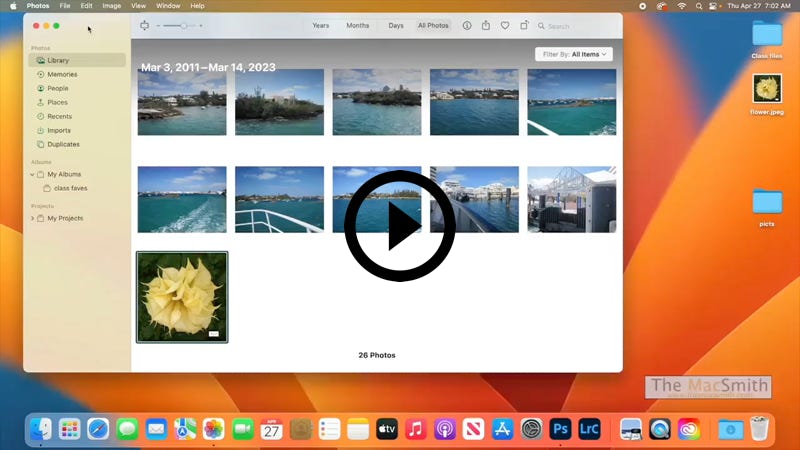
Task: Open the Photos app menu
Action: (x=38, y=6)
